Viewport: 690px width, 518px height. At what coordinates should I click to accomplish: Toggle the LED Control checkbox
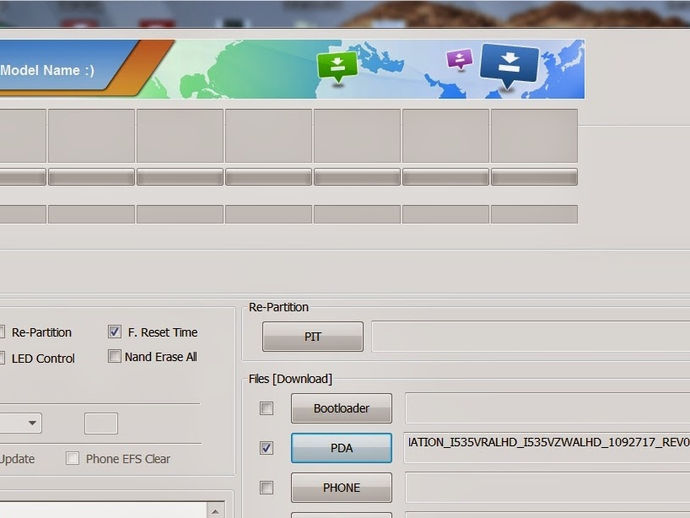(2, 358)
